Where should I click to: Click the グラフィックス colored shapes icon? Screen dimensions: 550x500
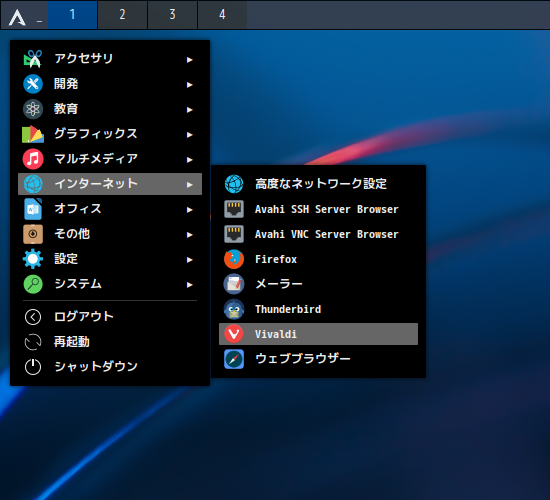tap(33, 134)
